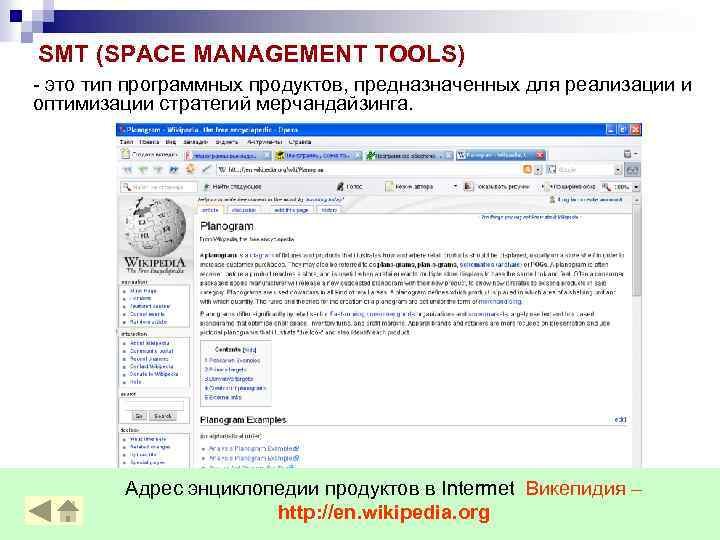Image resolution: width=720 pixels, height=540 pixels.
Task: Reload the page with the orange icon
Action: click(x=190, y=169)
